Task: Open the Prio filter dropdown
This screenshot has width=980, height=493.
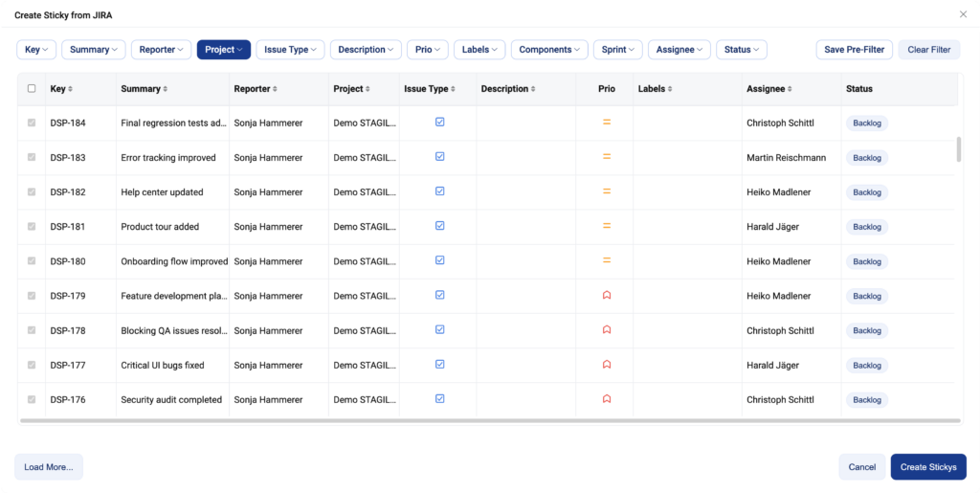Action: (x=428, y=50)
